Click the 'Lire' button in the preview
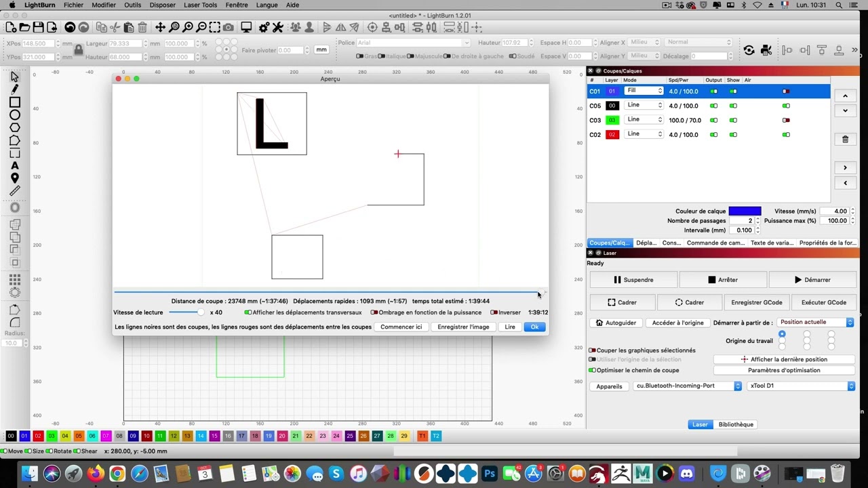The image size is (868, 488). pos(510,327)
